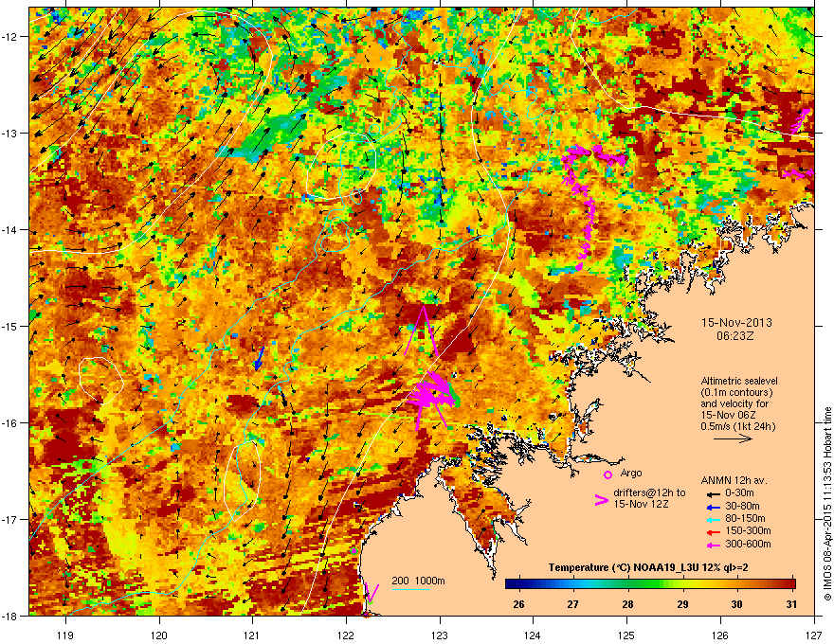Click the longitude axis label 119

click(x=65, y=635)
